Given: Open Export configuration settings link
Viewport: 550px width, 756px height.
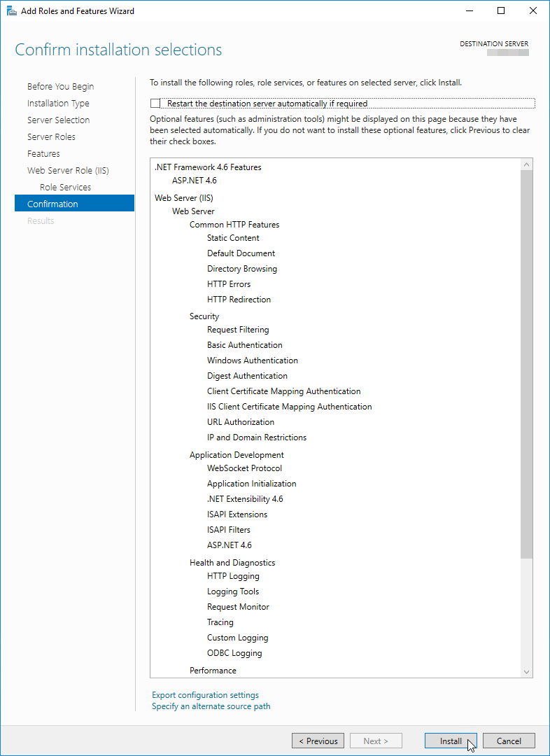Looking at the screenshot, I should 205,695.
